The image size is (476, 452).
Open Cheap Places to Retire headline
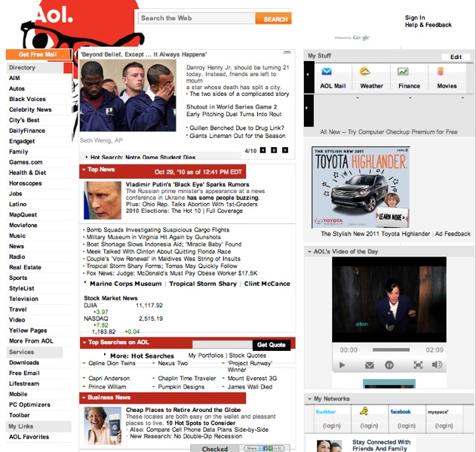click(183, 410)
